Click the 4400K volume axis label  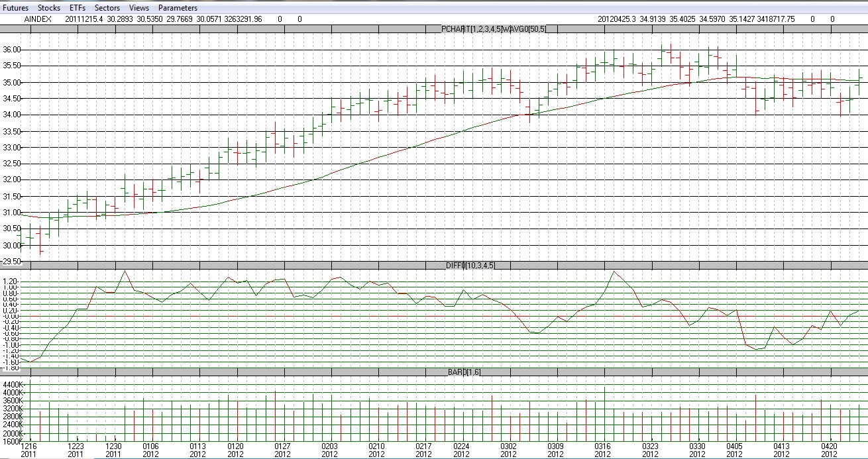[12, 384]
